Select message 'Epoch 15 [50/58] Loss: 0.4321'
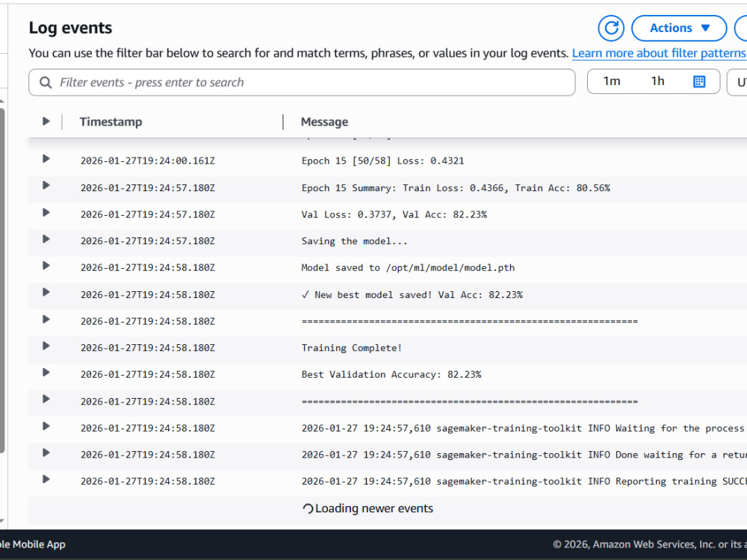Screen dimensions: 747x560 pyautogui.click(x=382, y=161)
